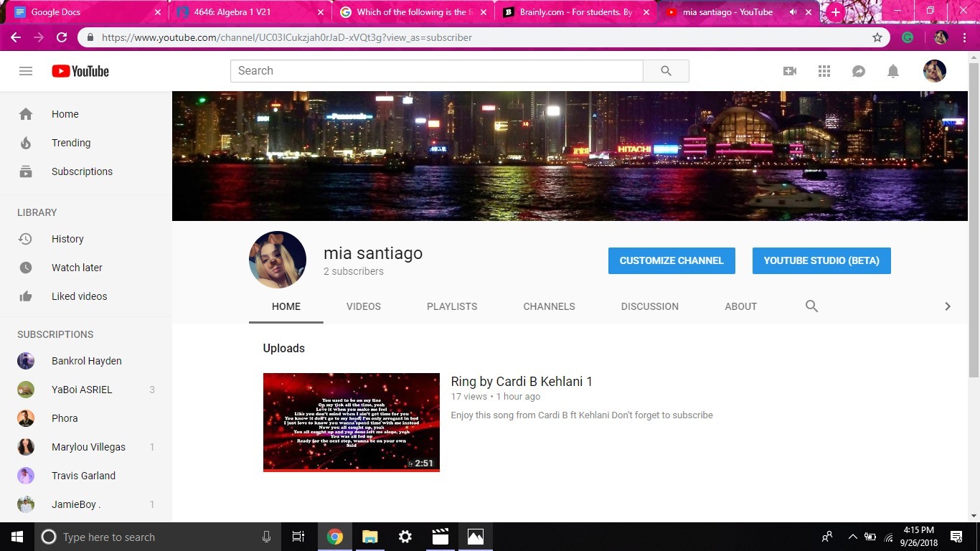Click the Windows taskbar search box
The height and width of the screenshot is (551, 980).
point(156,537)
